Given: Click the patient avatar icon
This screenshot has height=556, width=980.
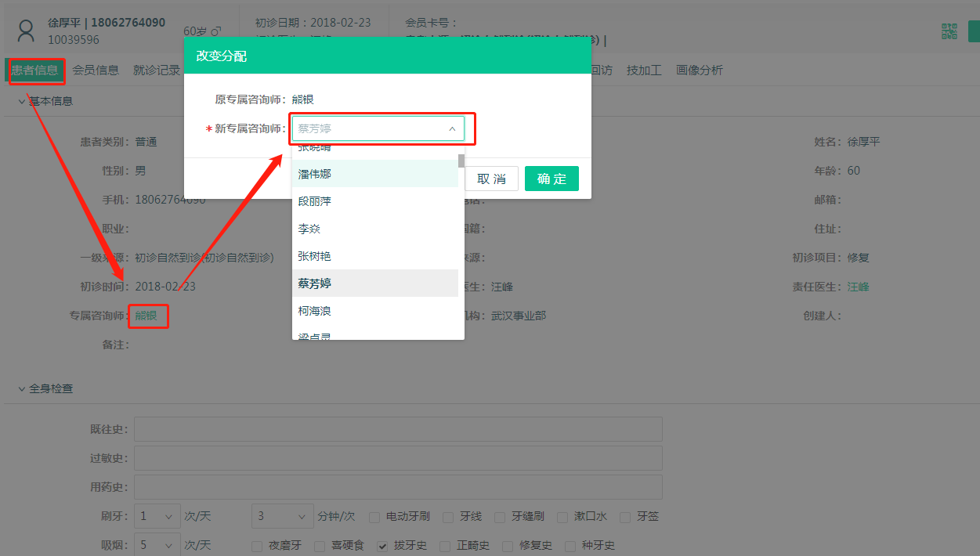Looking at the screenshot, I should click(27, 31).
